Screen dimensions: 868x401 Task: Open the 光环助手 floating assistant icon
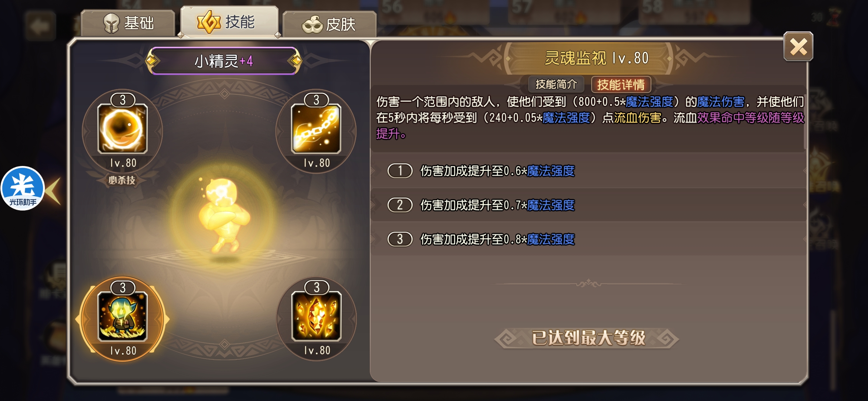(23, 188)
